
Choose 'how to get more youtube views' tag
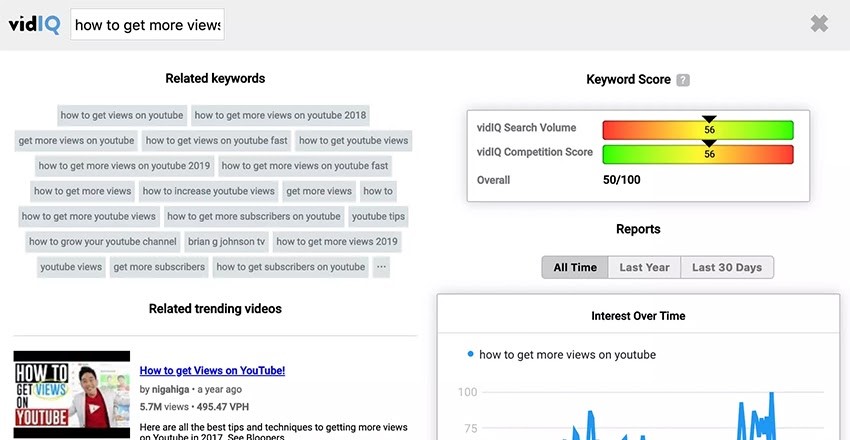tap(89, 217)
